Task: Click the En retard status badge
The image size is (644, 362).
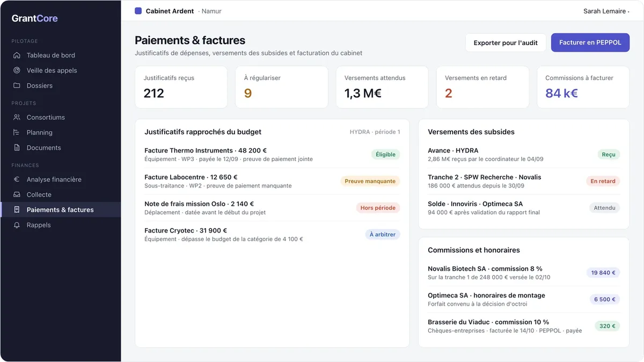Action: pos(603,181)
